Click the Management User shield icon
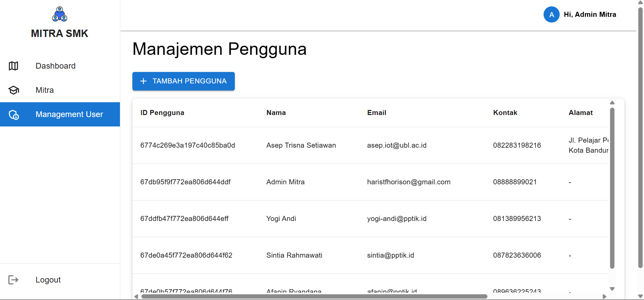 coord(13,115)
